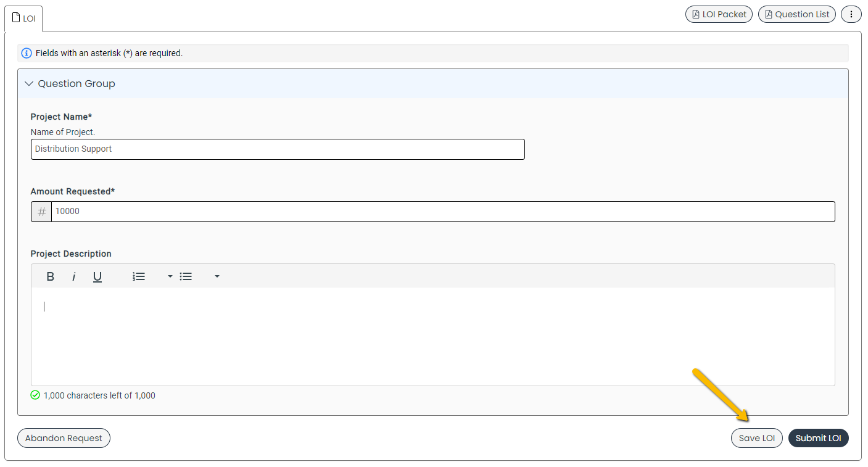The height and width of the screenshot is (467, 868).
Task: Open the three-dot options icon
Action: [x=851, y=14]
